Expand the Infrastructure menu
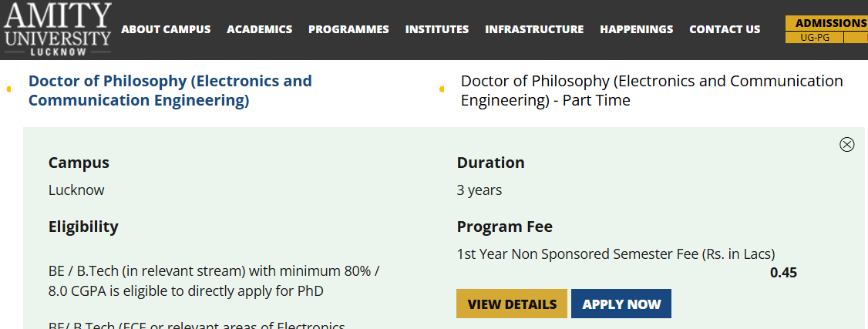Screen dimensions: 868x329 [534, 29]
